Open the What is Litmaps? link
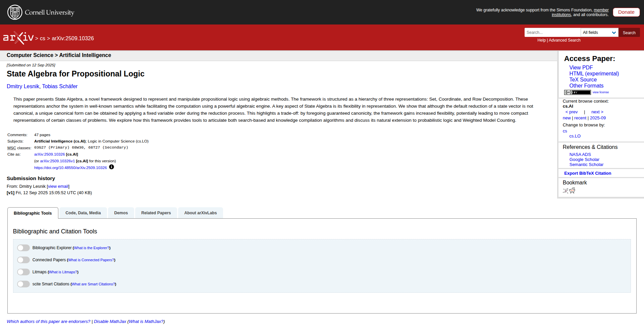Viewport: 644px width, 333px height. coord(63,272)
